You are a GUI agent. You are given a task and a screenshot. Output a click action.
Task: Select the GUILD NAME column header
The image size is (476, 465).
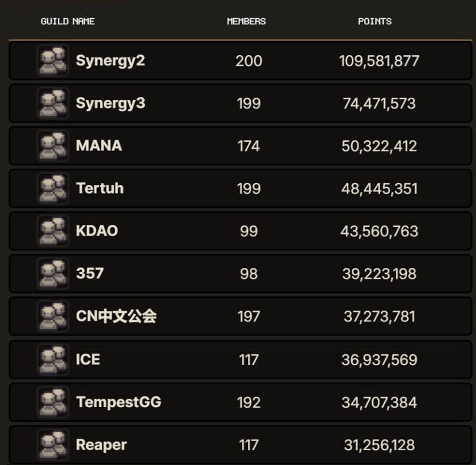tap(68, 22)
